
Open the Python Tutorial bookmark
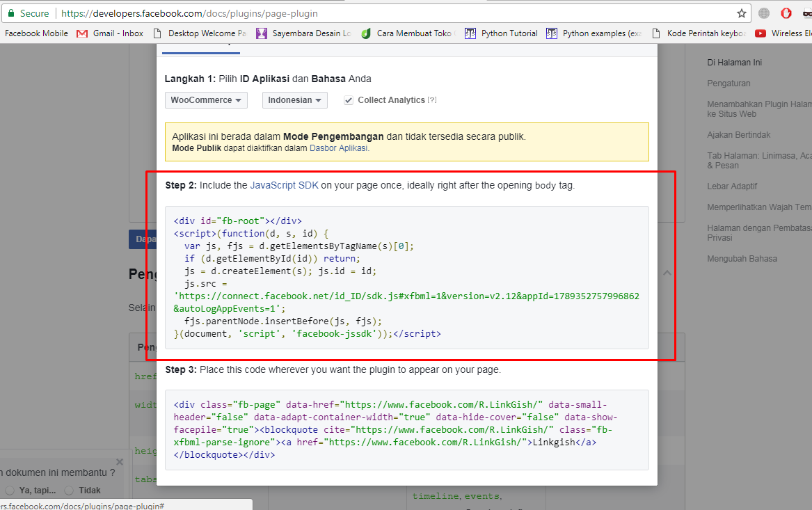(501, 33)
